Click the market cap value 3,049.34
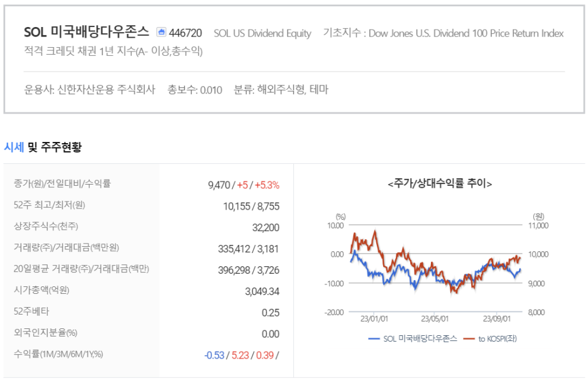This screenshot has width=588, height=383. tap(262, 291)
